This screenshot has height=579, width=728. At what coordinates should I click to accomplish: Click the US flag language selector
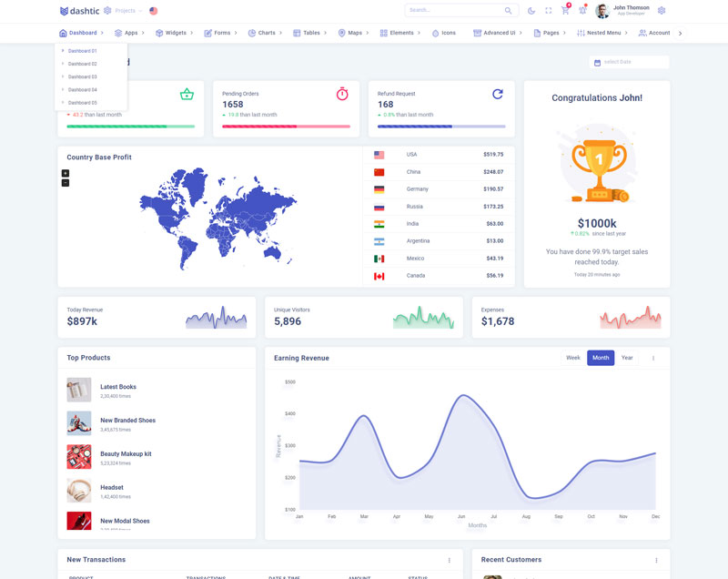153,11
